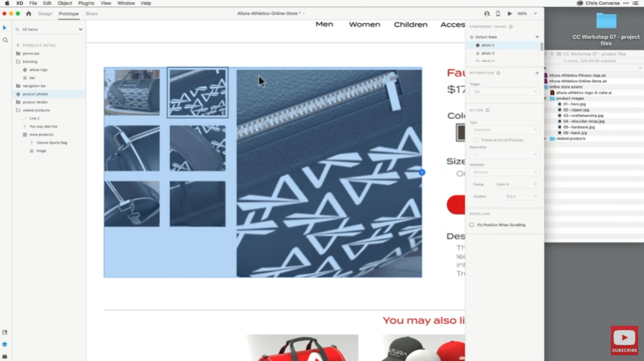Click the Invite to document user icon
Screen dimensions: 644x361
click(486, 14)
